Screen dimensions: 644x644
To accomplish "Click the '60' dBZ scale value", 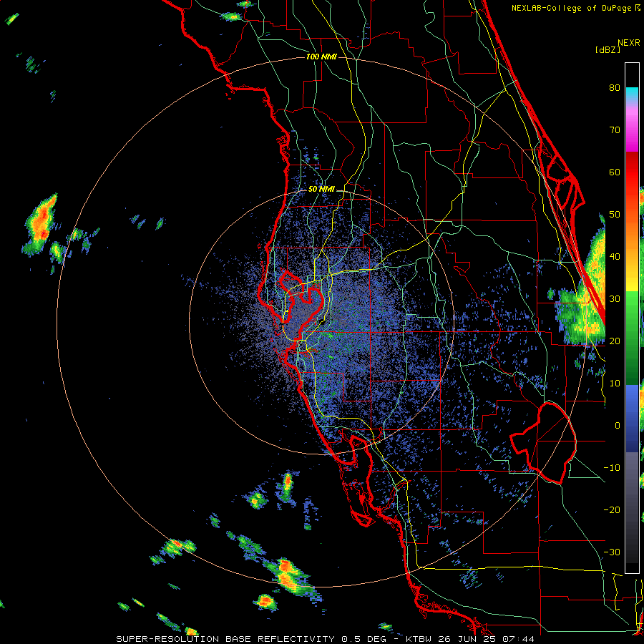I will (615, 172).
